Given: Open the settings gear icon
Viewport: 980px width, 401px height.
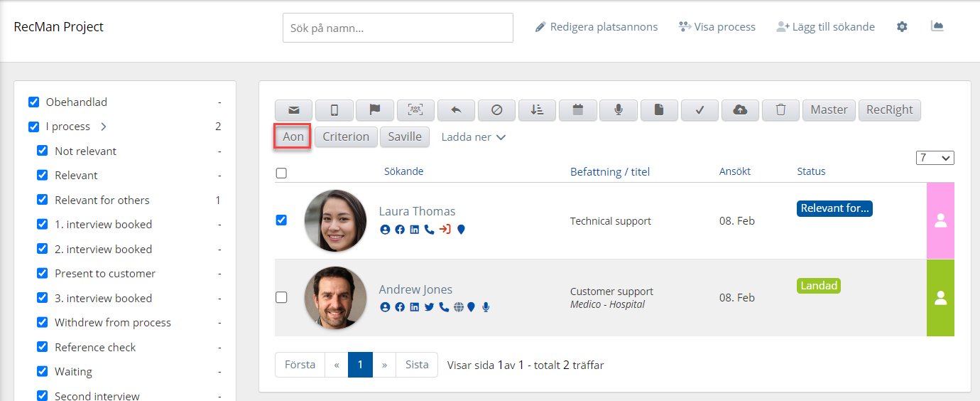Looking at the screenshot, I should click(902, 27).
